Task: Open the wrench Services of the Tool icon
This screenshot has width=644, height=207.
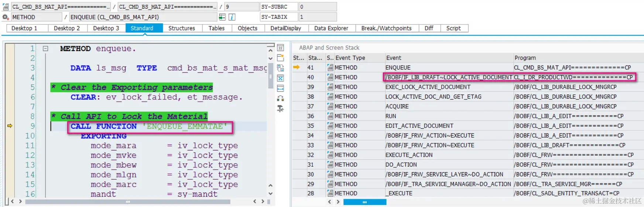Action: (281, 109)
